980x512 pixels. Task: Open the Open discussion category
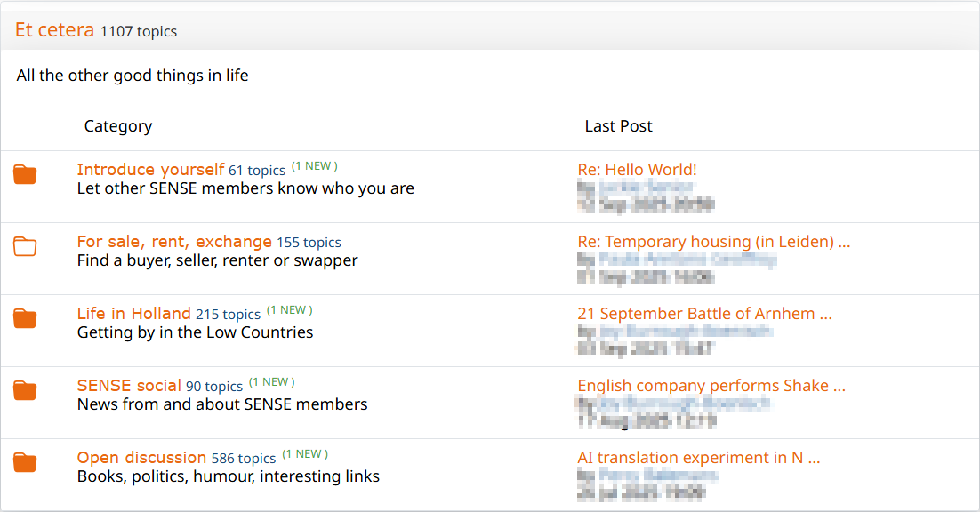141,458
